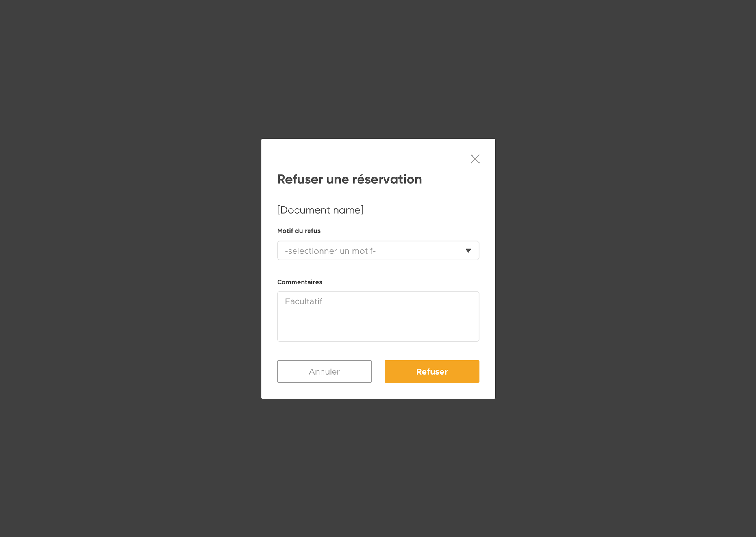The width and height of the screenshot is (756, 537).
Task: Click the Refuser une réservation heading
Action: click(350, 179)
